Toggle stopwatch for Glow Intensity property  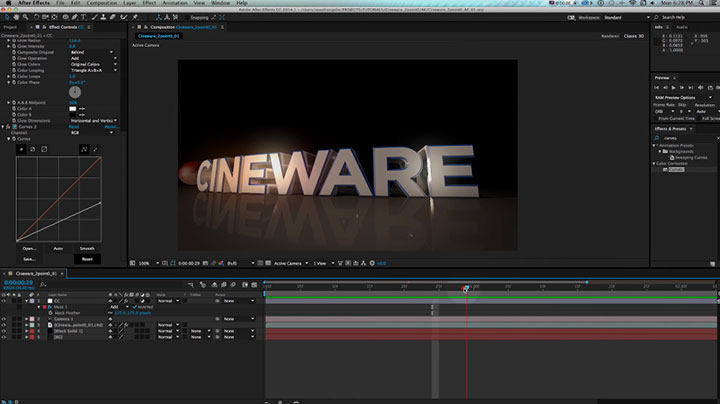click(x=14, y=46)
